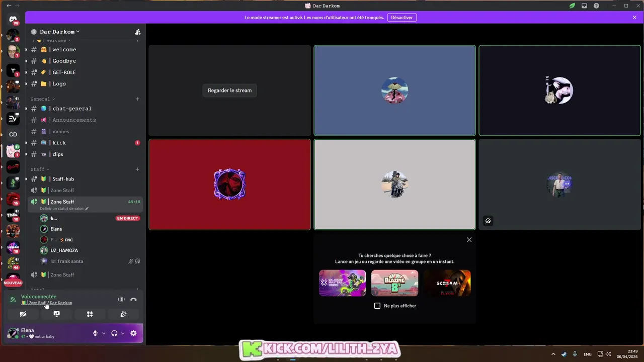This screenshot has height=362, width=644.
Task: Deafen with the headphones icon
Action: [114, 333]
